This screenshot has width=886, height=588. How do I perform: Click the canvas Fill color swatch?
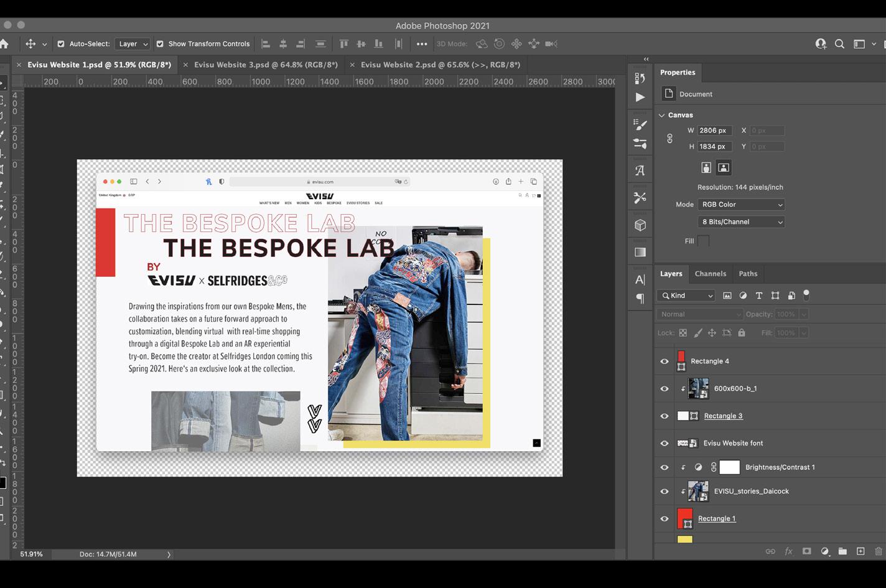[704, 241]
